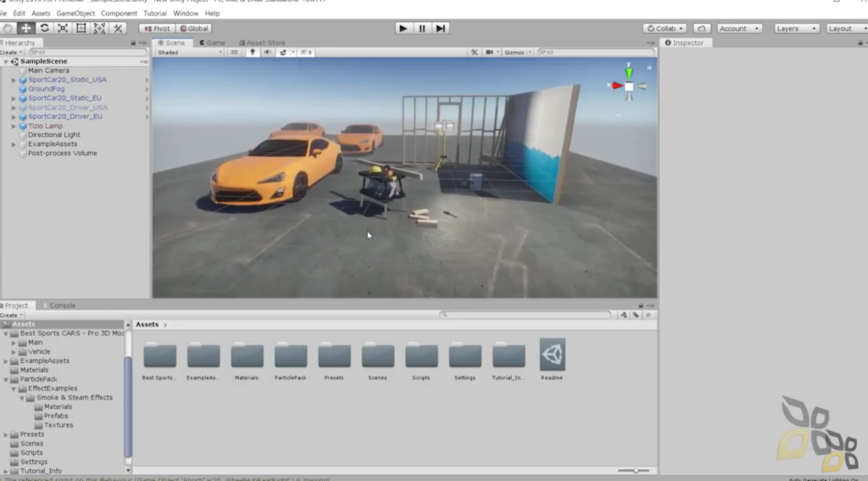Switch to the Console tab
The width and height of the screenshot is (868, 481).
pos(58,305)
